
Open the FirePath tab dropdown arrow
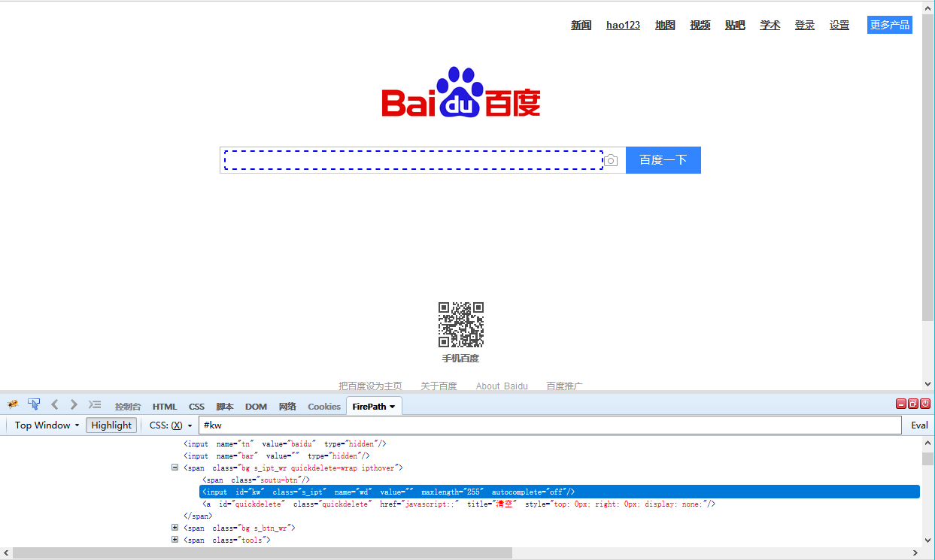pos(392,407)
